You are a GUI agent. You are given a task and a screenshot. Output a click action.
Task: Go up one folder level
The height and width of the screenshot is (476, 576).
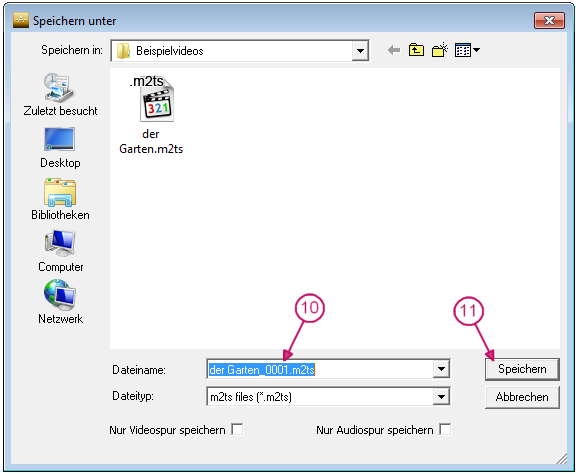coord(416,50)
